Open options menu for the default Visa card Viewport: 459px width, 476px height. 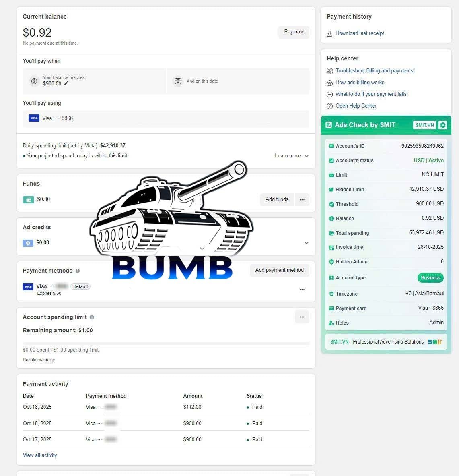click(x=302, y=290)
